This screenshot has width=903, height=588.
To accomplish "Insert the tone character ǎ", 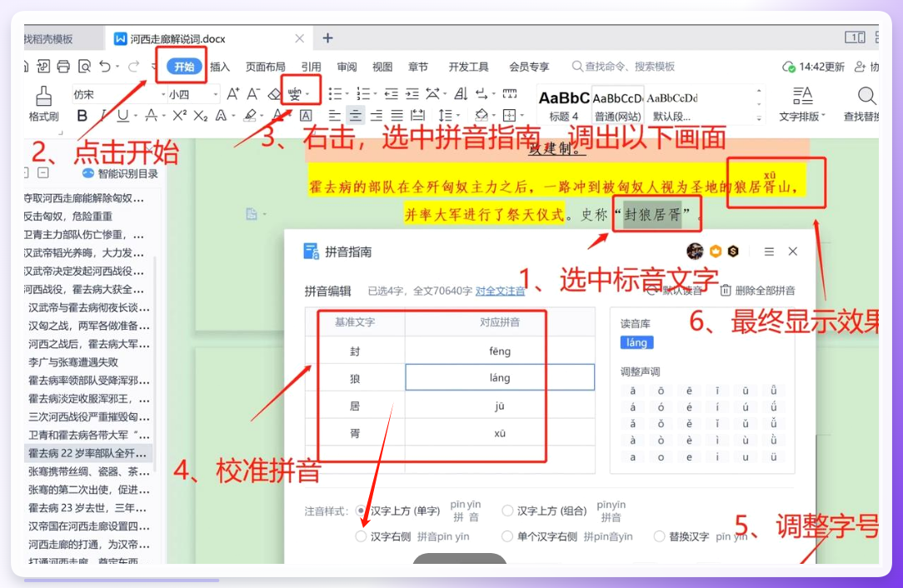I will (x=632, y=424).
